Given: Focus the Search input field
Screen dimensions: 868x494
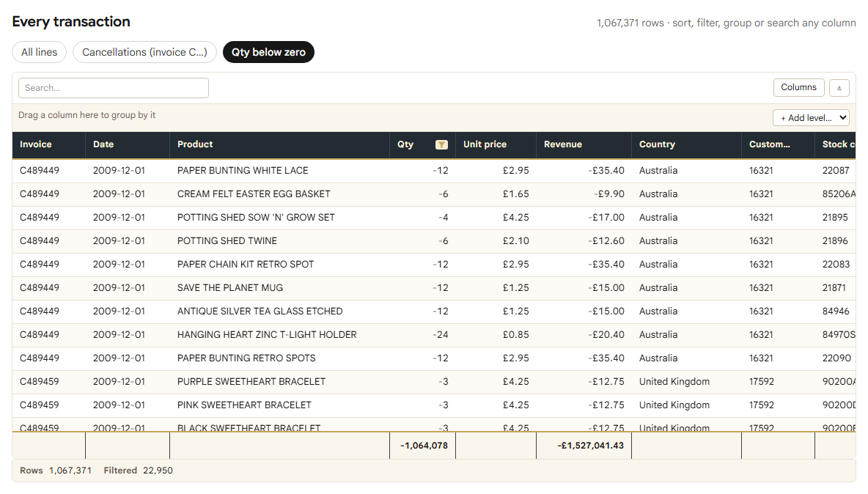Looking at the screenshot, I should 114,88.
